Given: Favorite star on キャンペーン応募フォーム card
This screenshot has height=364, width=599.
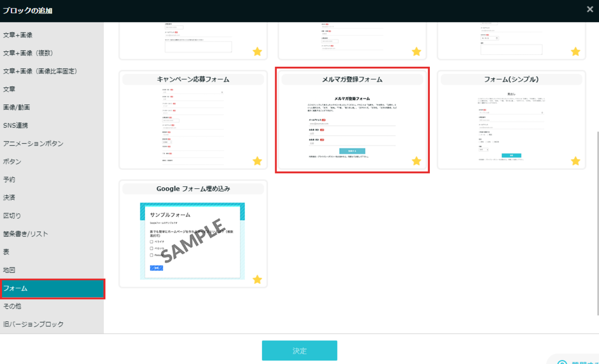Looking at the screenshot, I should [x=258, y=161].
